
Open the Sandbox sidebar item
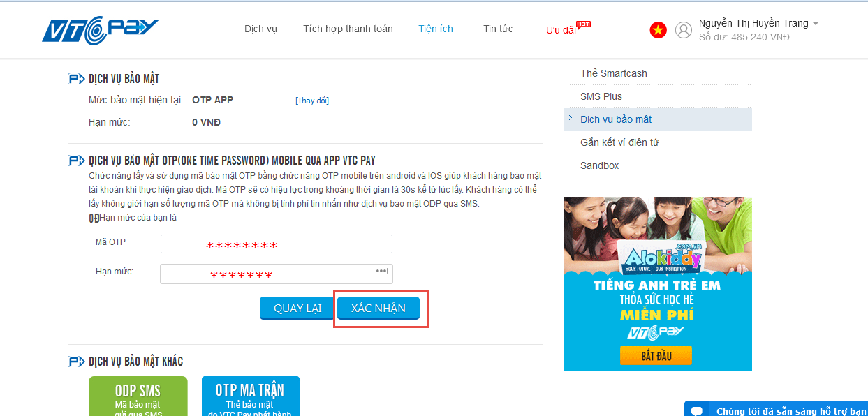[657, 165]
